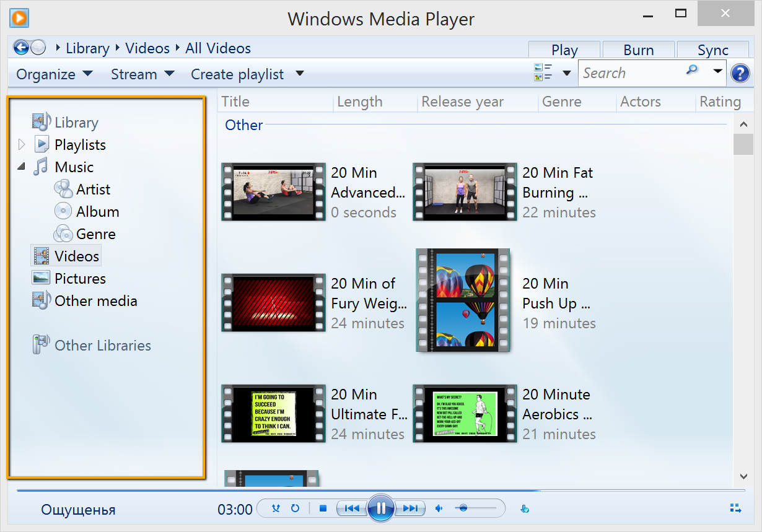Image resolution: width=762 pixels, height=532 pixels.
Task: Open the Organize dropdown menu
Action: click(x=54, y=74)
